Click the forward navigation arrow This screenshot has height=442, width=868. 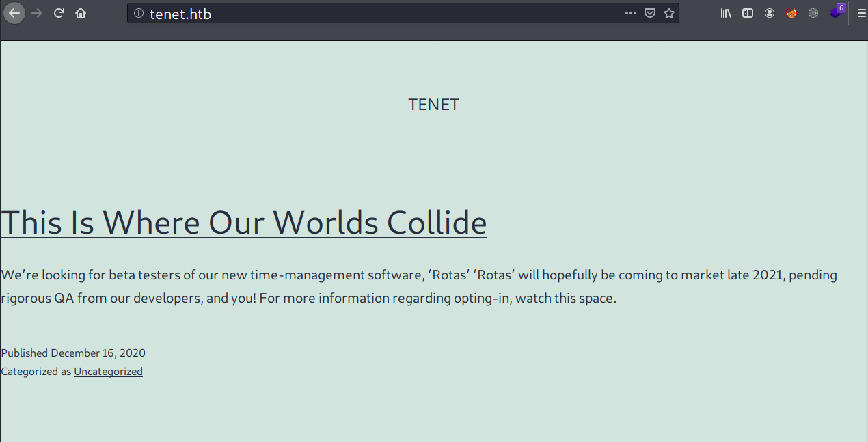click(37, 13)
